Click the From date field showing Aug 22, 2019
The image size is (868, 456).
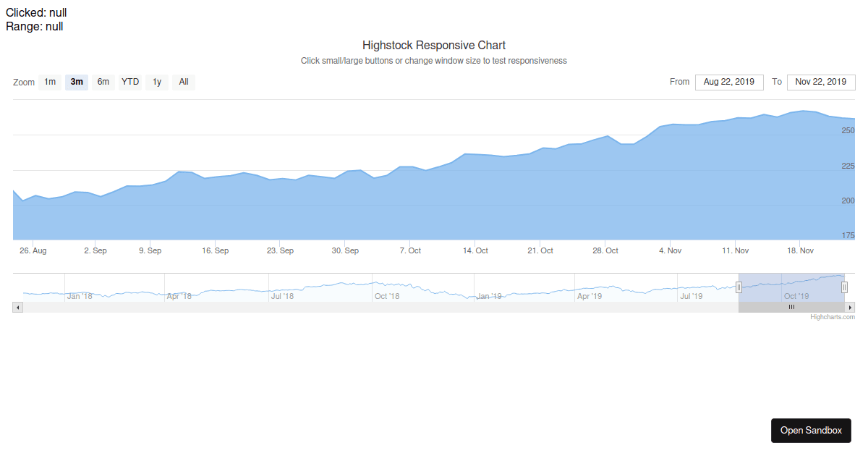[729, 82]
